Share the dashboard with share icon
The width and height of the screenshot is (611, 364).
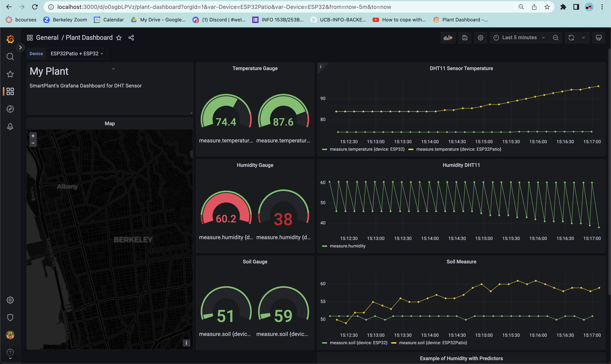(131, 38)
